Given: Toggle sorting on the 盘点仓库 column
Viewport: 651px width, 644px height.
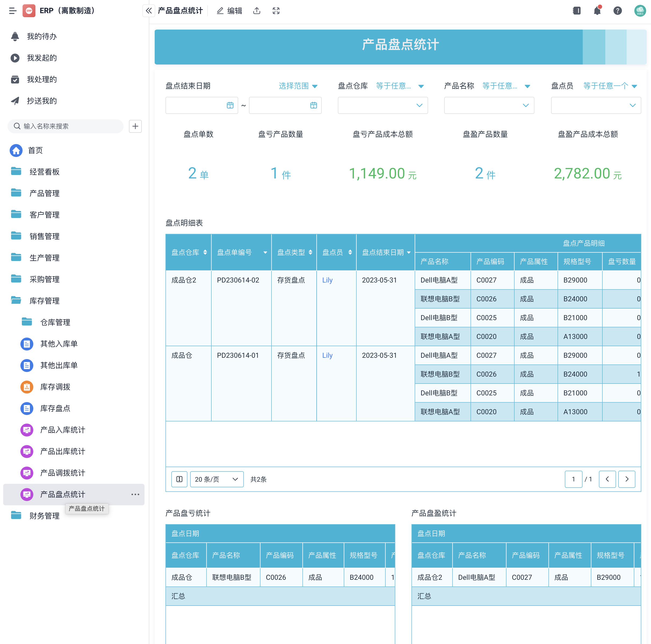Looking at the screenshot, I should pyautogui.click(x=205, y=252).
